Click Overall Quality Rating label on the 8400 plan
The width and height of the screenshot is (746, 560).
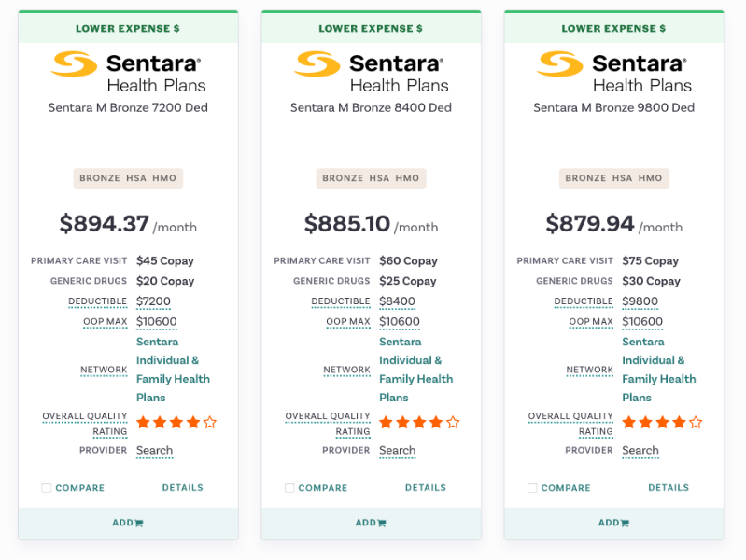click(x=328, y=424)
